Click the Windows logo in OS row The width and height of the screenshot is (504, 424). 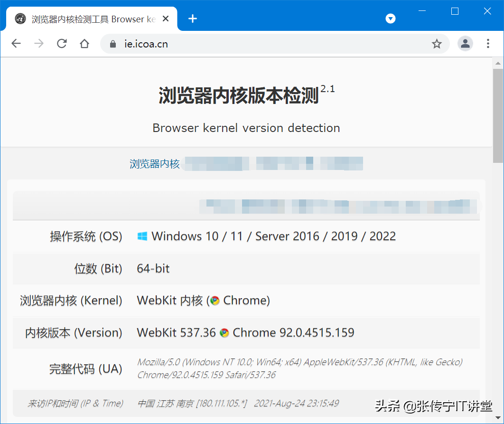[142, 236]
